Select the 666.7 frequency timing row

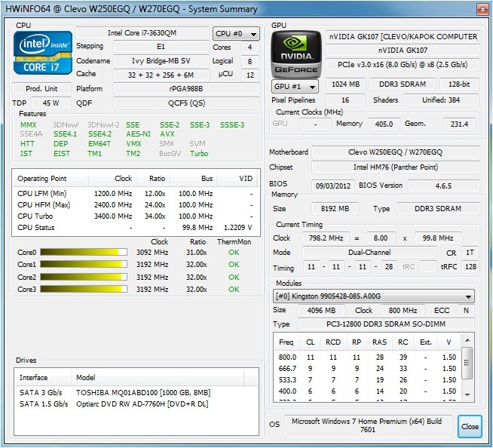pyautogui.click(x=367, y=368)
